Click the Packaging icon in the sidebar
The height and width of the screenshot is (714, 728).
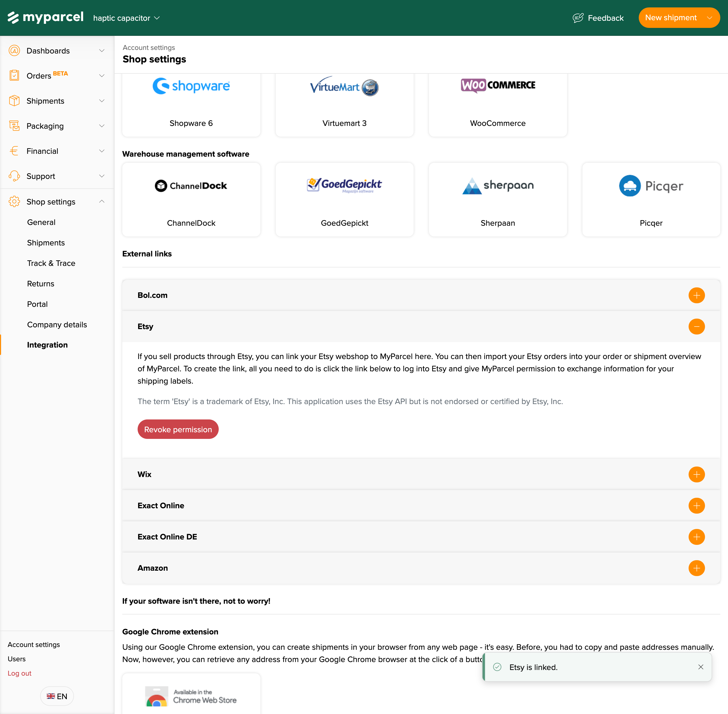click(14, 126)
